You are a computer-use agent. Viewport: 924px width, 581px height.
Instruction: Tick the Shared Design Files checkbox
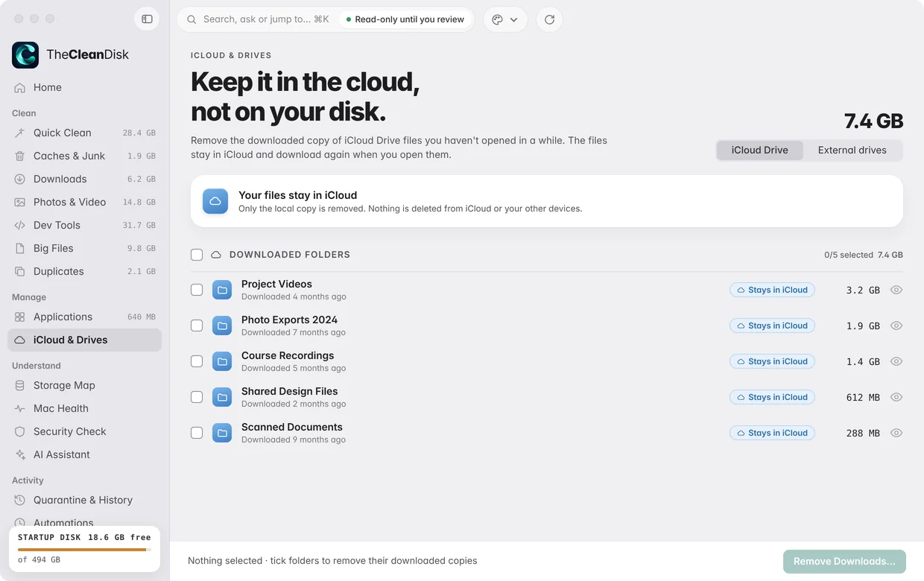pos(197,397)
